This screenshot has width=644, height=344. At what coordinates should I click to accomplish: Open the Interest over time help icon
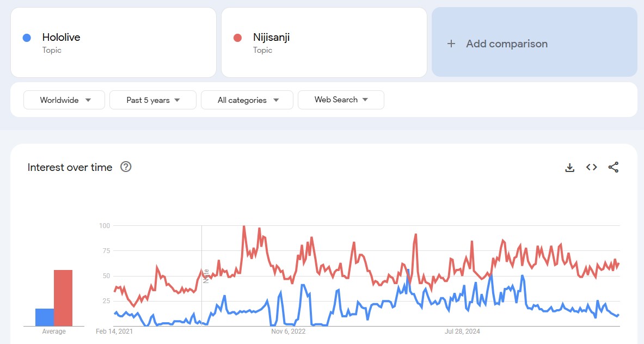coord(126,167)
